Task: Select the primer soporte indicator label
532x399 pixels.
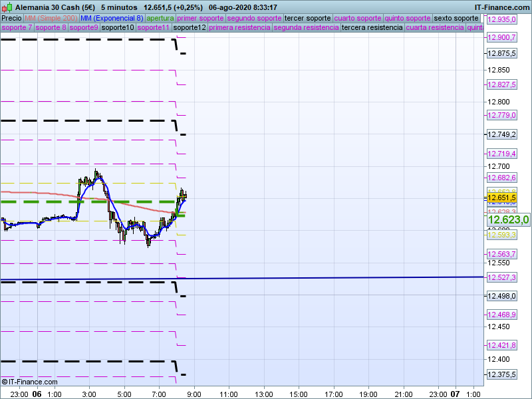Action: 200,18
